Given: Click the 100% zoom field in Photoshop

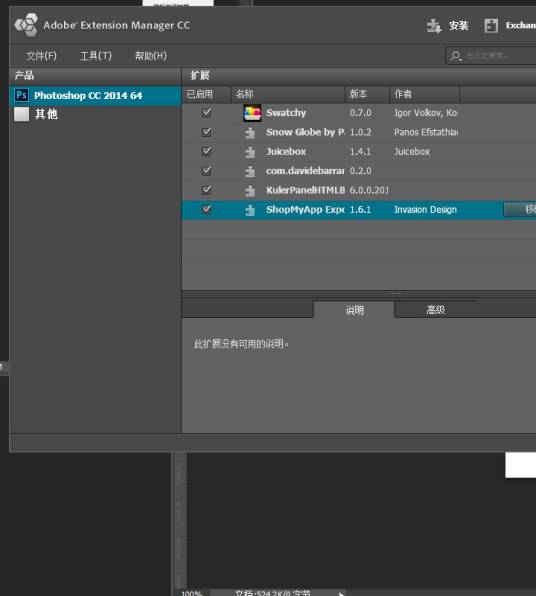Looking at the screenshot, I should click(x=192, y=593).
